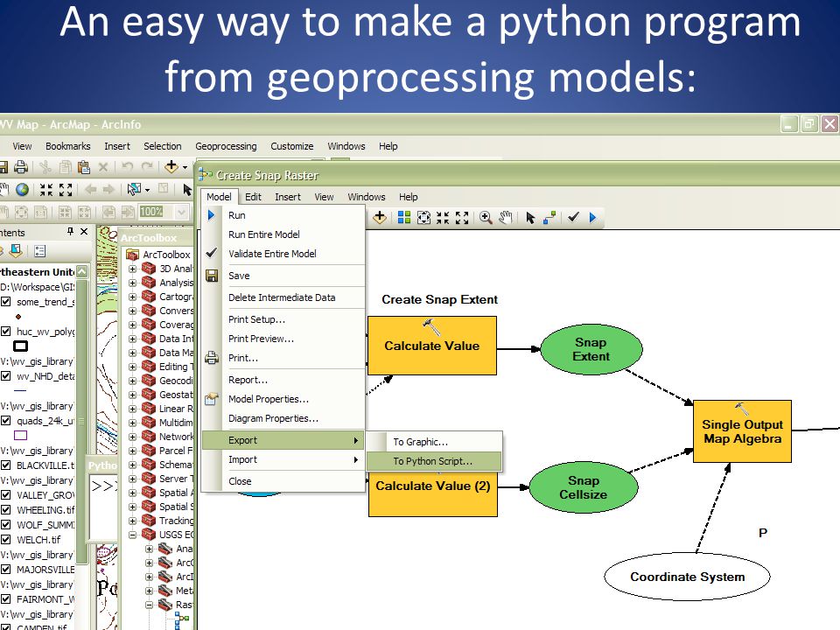This screenshot has width=840, height=630.
Task: Expand the Editing toolbox
Action: click(132, 367)
